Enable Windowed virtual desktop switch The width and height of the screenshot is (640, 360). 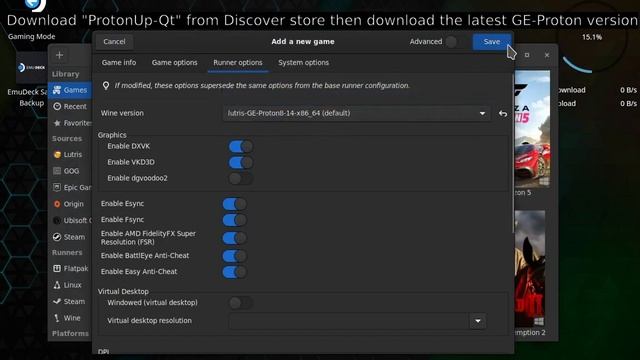click(x=241, y=303)
